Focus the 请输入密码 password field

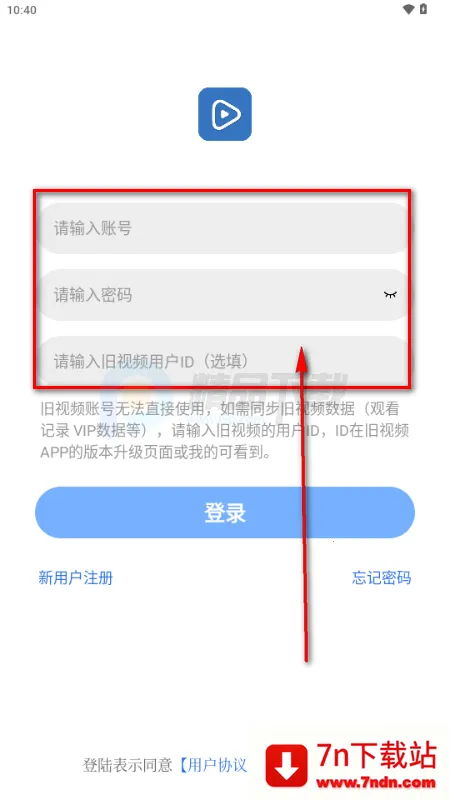(x=224, y=295)
